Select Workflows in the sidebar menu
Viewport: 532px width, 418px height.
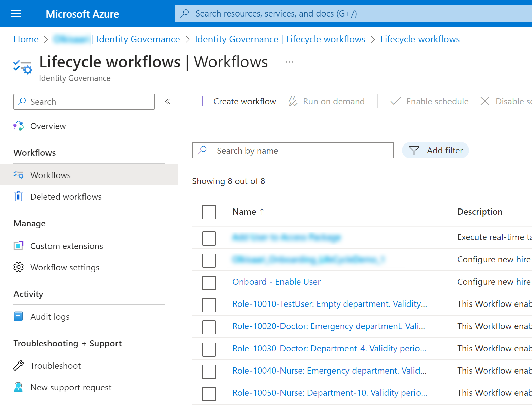point(89,174)
